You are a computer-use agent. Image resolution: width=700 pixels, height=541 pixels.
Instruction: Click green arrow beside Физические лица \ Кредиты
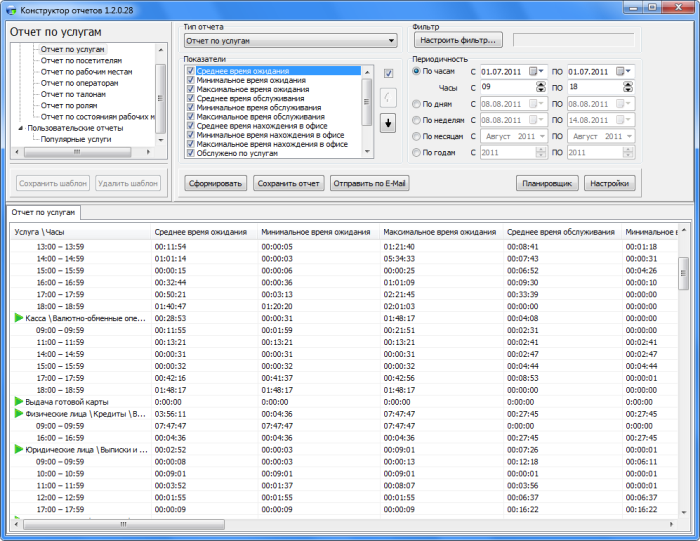pyautogui.click(x=18, y=413)
